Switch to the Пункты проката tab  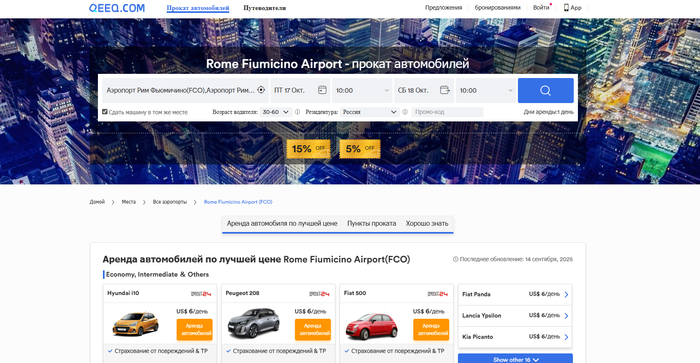click(x=371, y=223)
